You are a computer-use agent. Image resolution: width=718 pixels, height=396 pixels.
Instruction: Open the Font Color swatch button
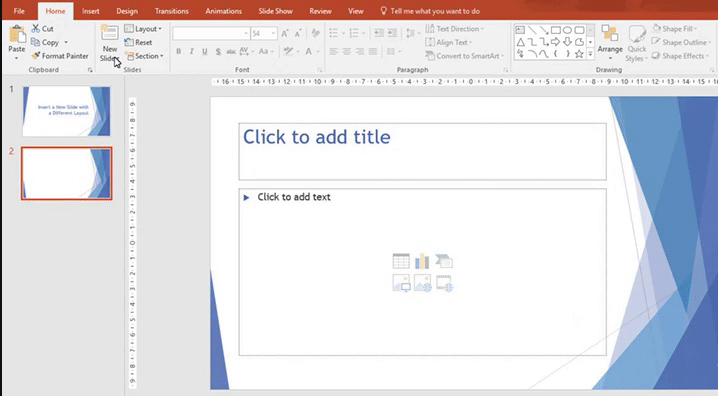(309, 51)
